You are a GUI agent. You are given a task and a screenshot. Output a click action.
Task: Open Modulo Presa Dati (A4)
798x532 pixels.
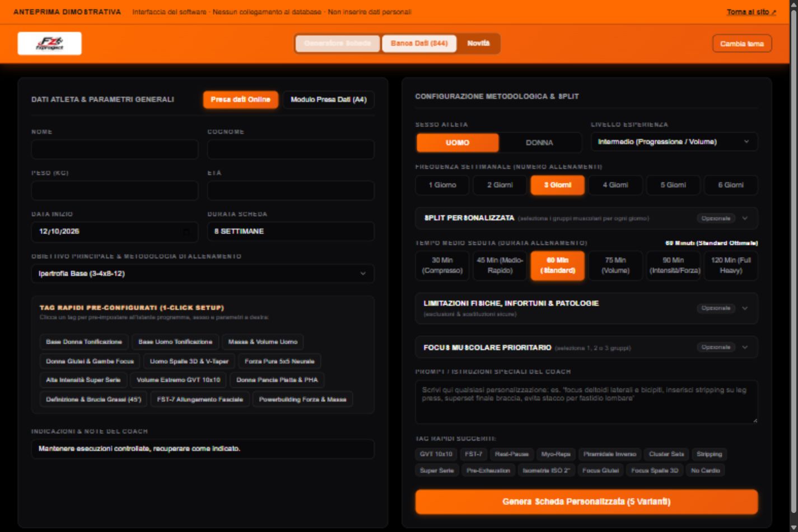329,100
